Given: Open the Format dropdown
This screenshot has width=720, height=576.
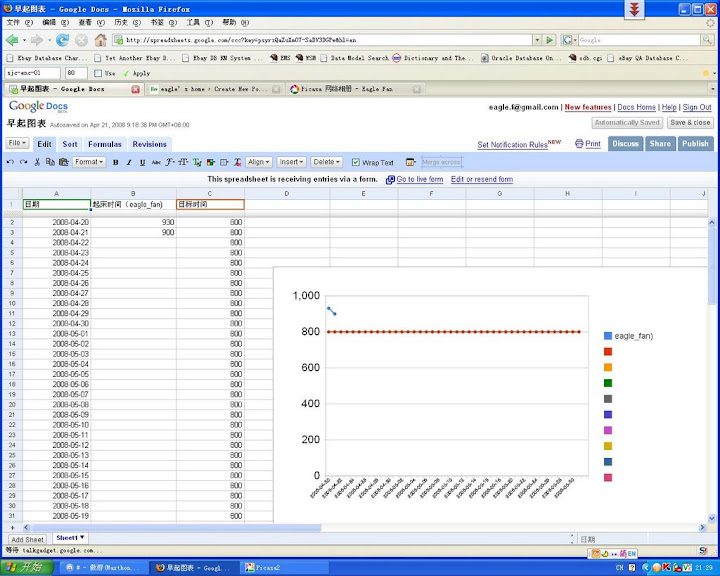Looking at the screenshot, I should click(x=89, y=162).
